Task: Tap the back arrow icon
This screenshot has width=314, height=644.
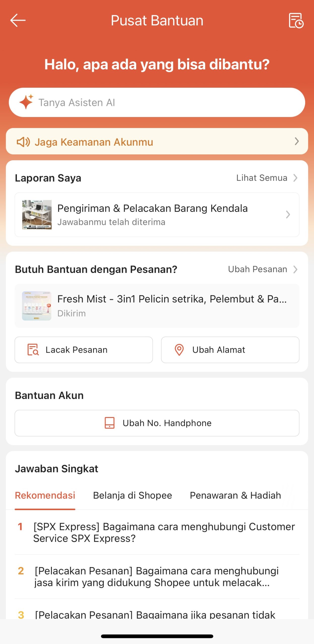Action: click(18, 20)
